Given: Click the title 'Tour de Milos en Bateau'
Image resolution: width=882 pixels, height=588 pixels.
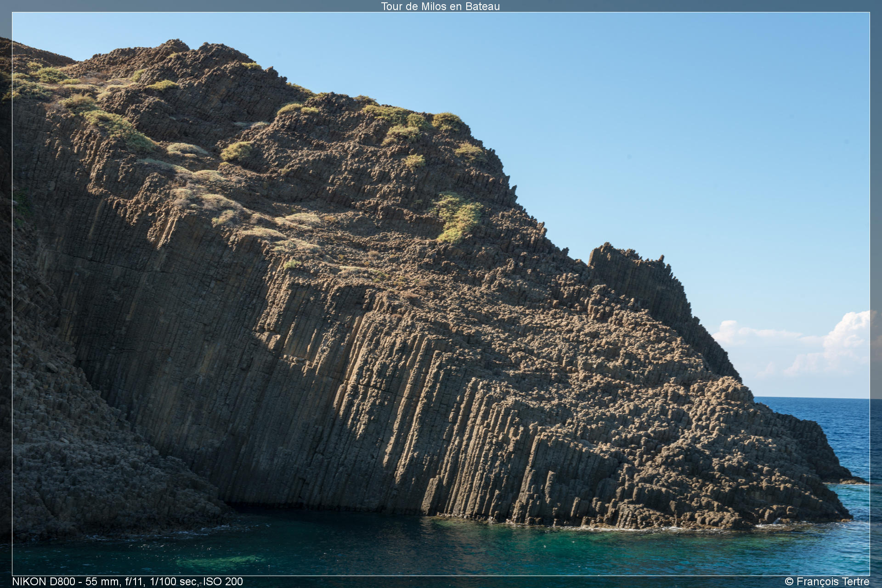Looking at the screenshot, I should click(440, 6).
